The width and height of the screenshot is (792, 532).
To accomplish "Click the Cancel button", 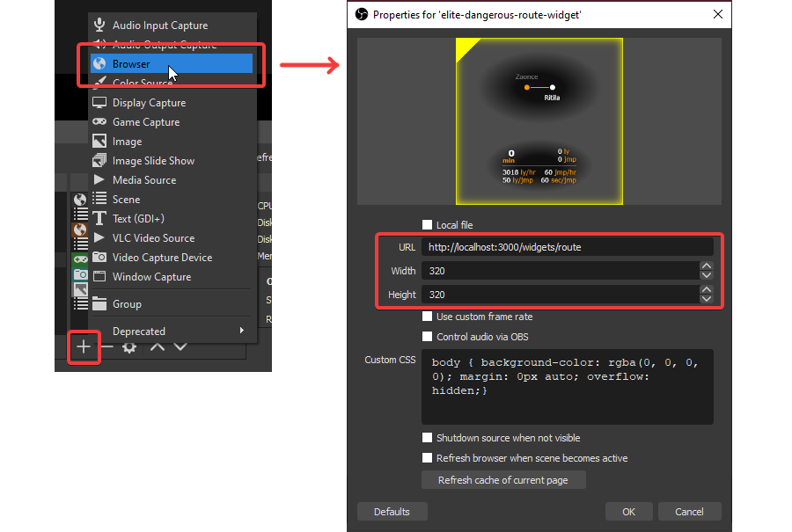I will click(x=689, y=511).
